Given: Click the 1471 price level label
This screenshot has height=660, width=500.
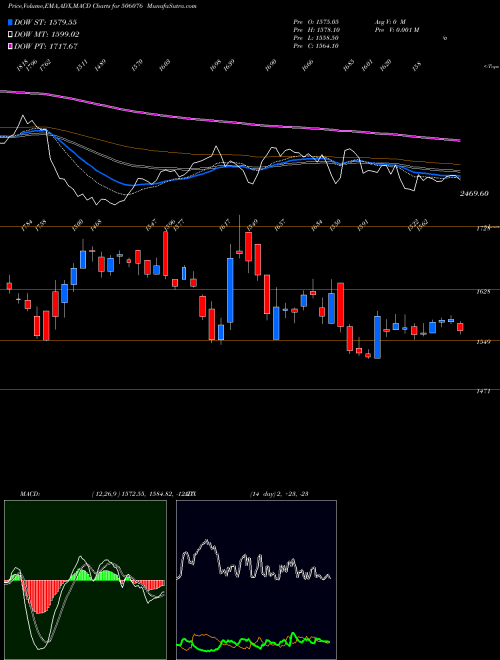Looking at the screenshot, I should (x=484, y=391).
